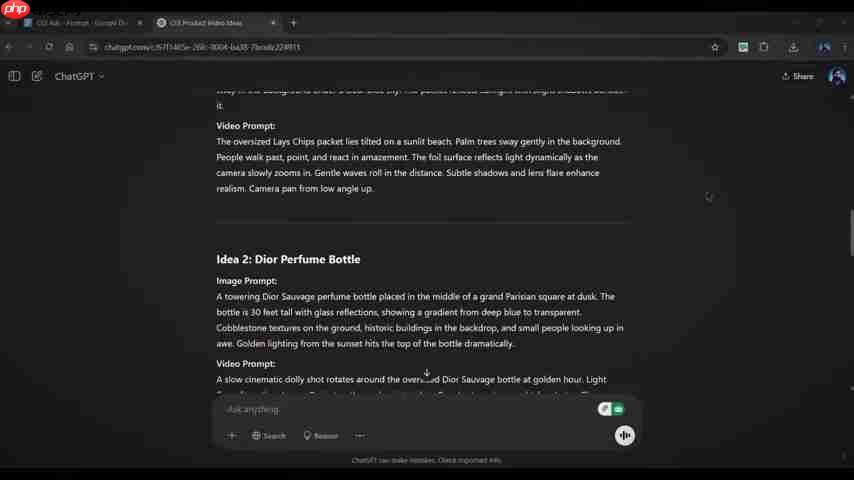This screenshot has width=854, height=480.
Task: Click the browser back arrow
Action: (9, 47)
